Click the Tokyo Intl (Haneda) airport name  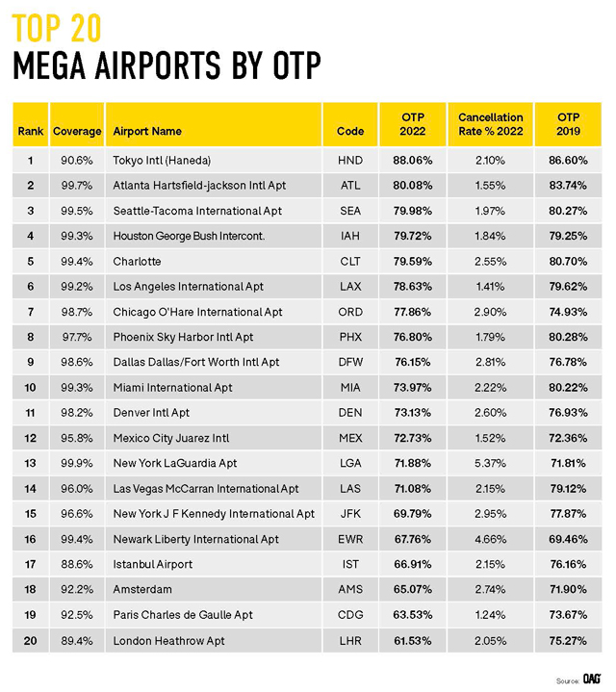coord(162,160)
